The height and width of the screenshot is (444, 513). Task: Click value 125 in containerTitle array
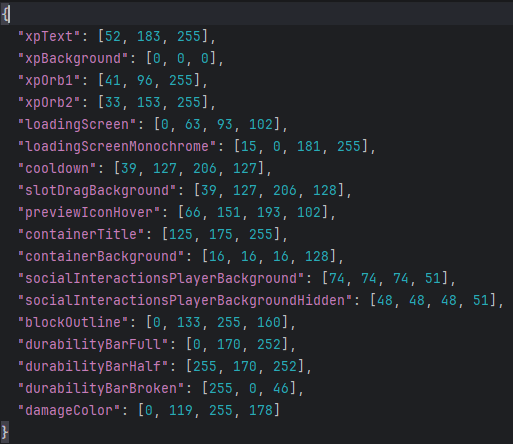181,234
